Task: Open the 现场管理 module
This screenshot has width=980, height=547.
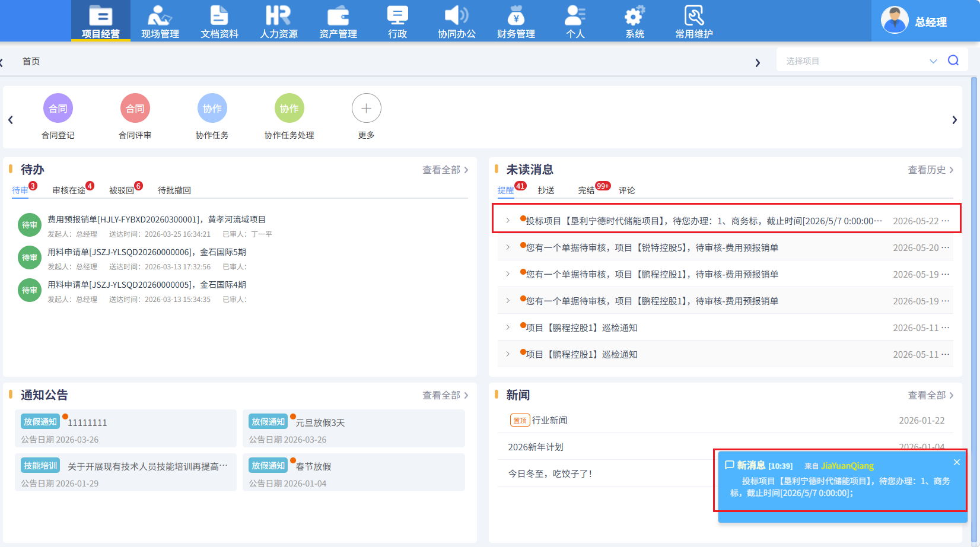Action: click(160, 21)
